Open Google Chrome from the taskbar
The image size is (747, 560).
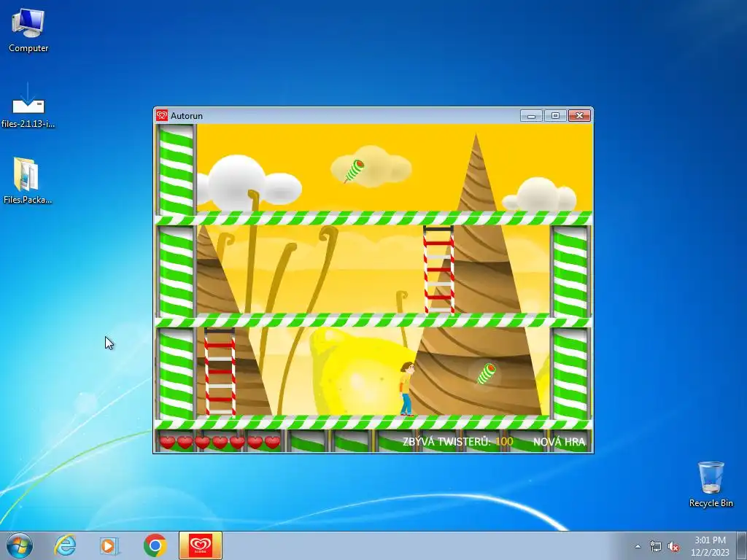tap(155, 545)
